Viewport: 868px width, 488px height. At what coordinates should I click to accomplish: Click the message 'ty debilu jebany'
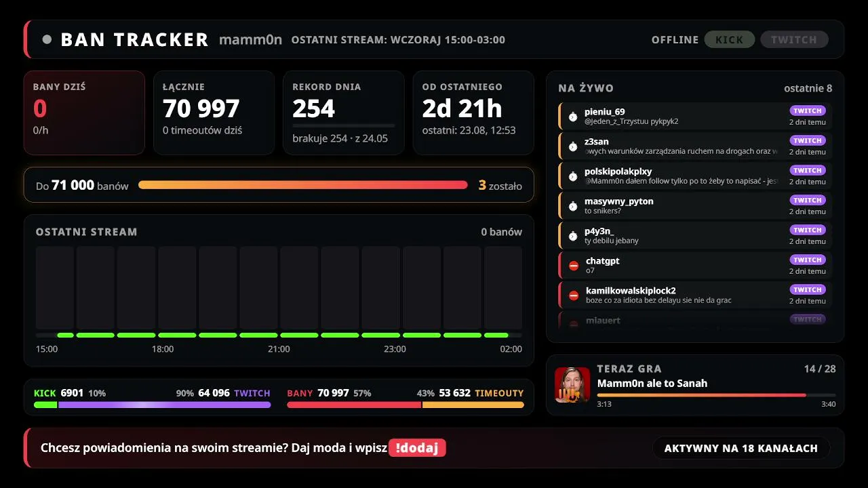coord(612,241)
